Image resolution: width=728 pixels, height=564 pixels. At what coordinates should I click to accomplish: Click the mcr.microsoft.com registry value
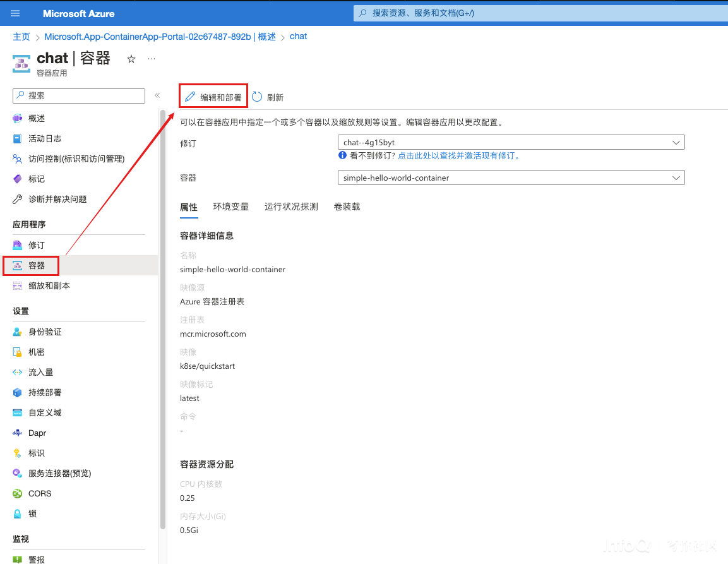coord(213,333)
